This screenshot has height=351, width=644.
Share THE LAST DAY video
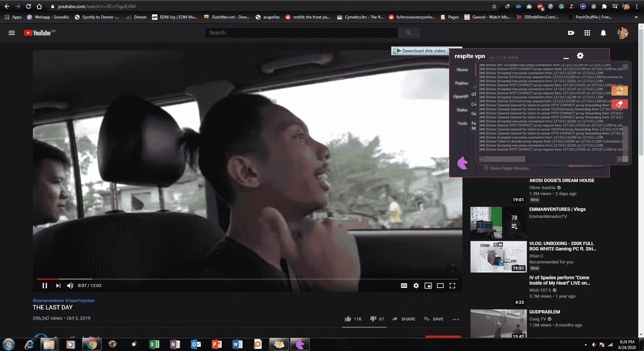(x=404, y=319)
